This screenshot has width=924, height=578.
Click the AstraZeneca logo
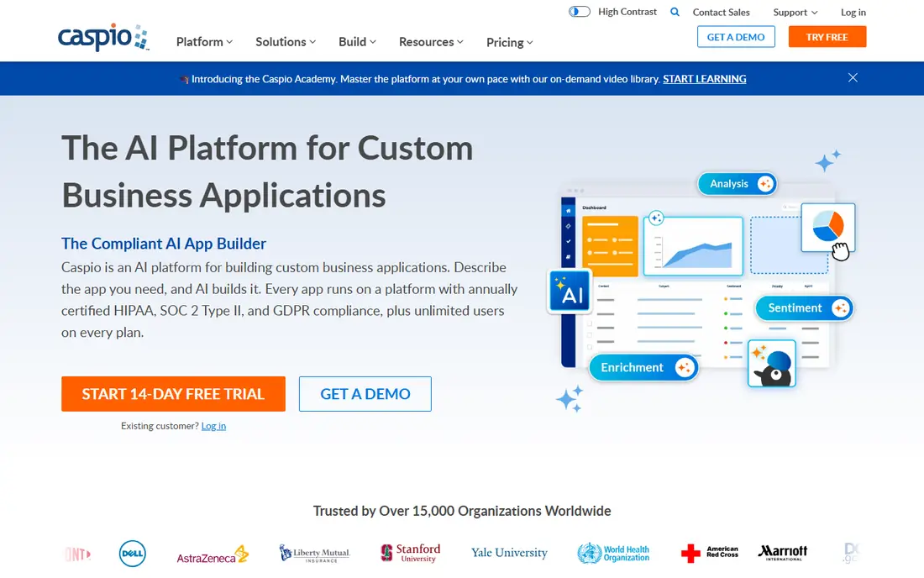pyautogui.click(x=213, y=554)
